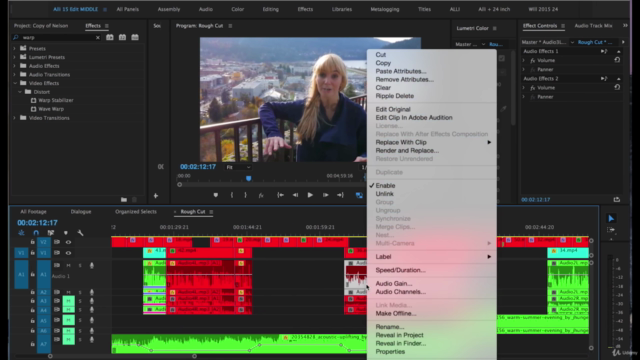
Task: Open Replace With Clip submenu
Action: [x=432, y=142]
